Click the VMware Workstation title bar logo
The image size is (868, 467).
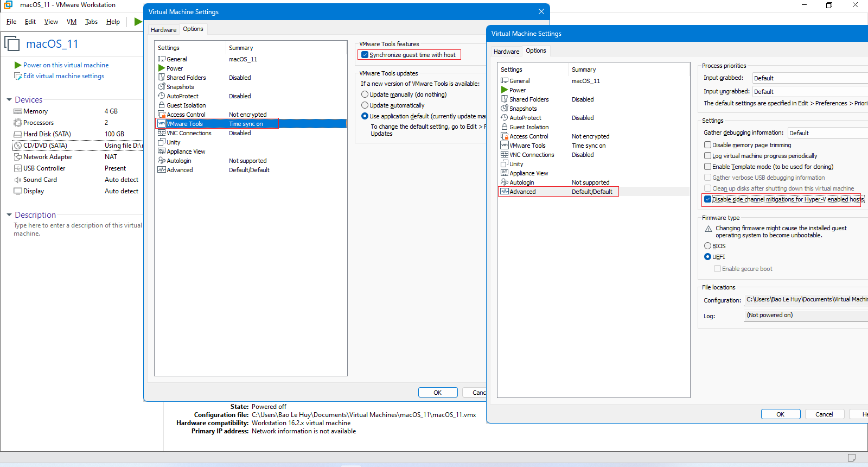click(8, 5)
